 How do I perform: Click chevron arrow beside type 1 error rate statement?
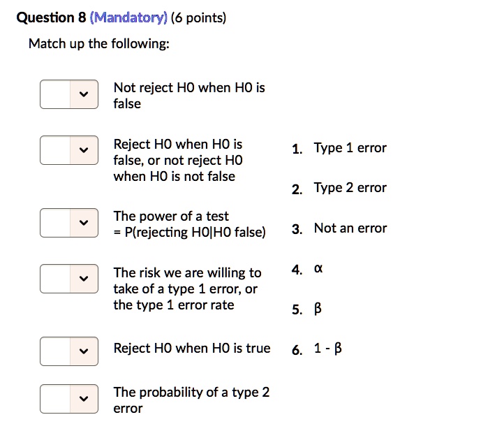(84, 279)
